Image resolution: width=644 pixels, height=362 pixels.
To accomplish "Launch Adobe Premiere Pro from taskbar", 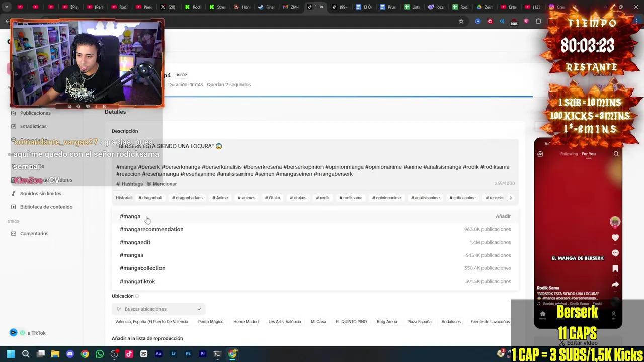I will click(203, 354).
